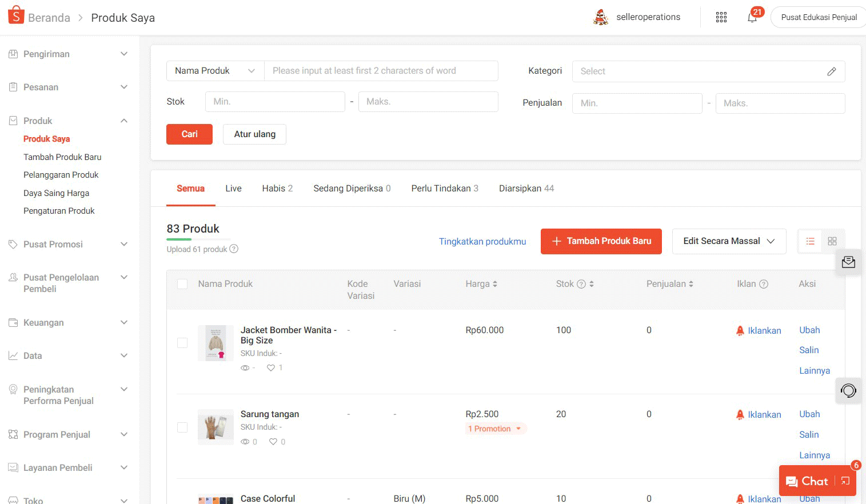Click the floating inbox icon on right edge
Viewport: 866px width, 504px height.
pos(849,262)
